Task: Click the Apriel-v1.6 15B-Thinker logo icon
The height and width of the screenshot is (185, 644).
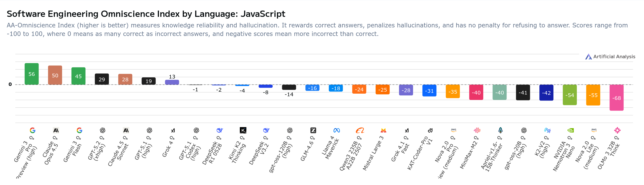Action: pos(500,130)
